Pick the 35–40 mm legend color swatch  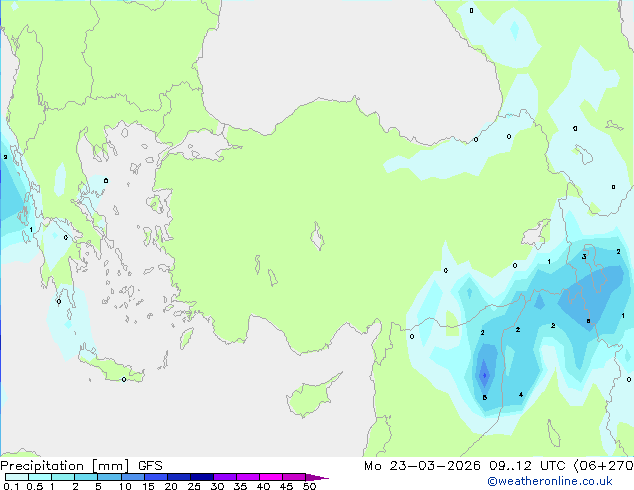pos(247,477)
